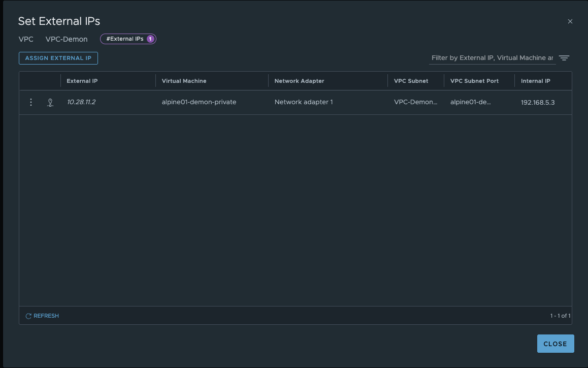Click the #External IPs count badge
Screen dimensions: 588x368
point(128,39)
